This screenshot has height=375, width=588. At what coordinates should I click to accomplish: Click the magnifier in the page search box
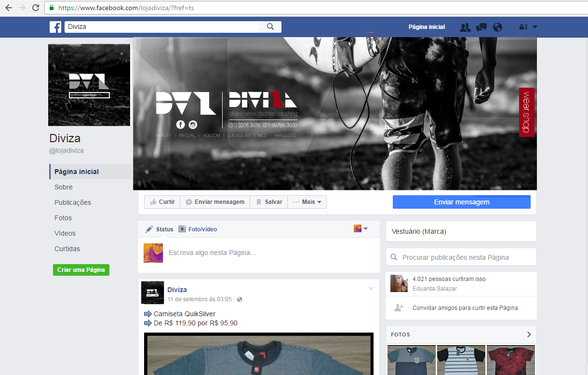394,257
